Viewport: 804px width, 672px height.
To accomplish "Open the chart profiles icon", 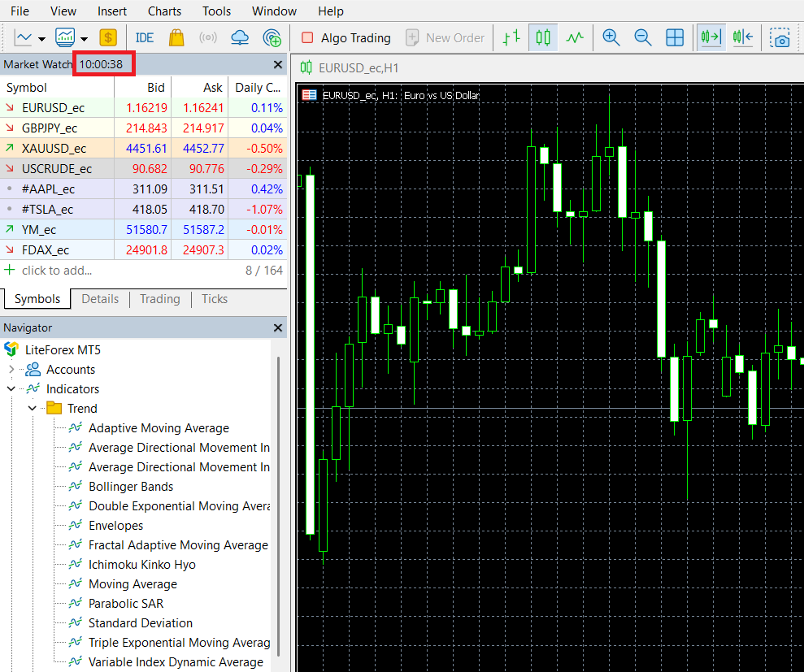I will (66, 37).
